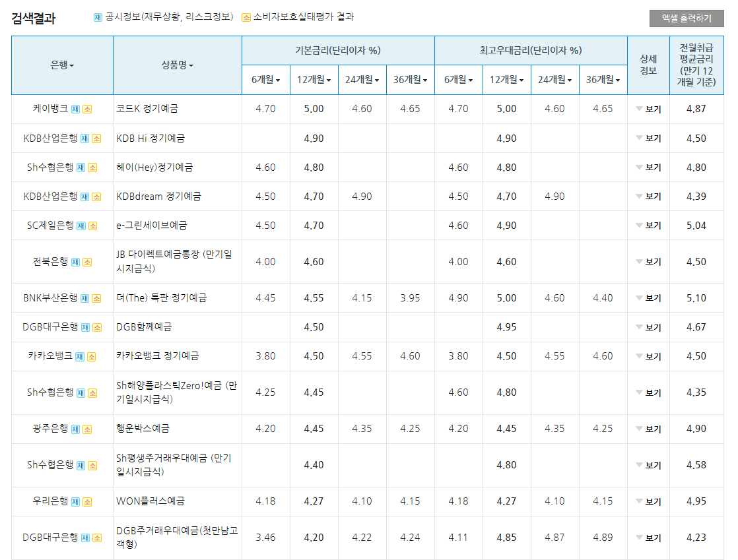This screenshot has height=560, width=738.
Task: Click 재 icon beside 광주은행
Action: (75, 429)
